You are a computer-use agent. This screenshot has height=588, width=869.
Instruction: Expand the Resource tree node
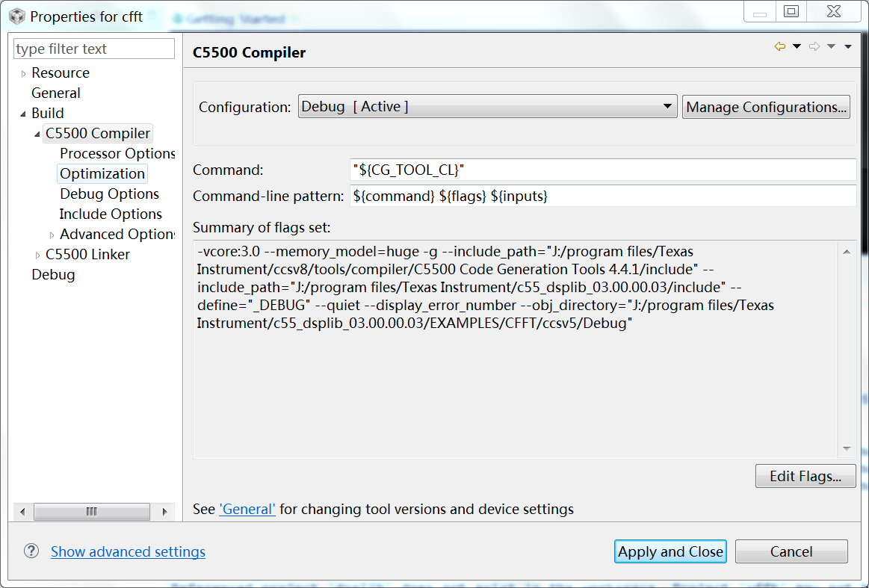click(x=24, y=73)
